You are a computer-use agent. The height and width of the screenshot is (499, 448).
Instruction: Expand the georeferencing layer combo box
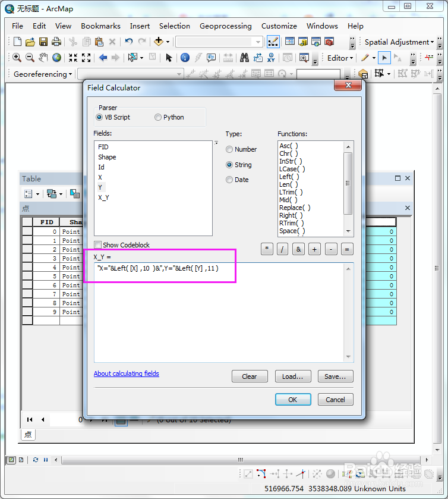tap(179, 74)
